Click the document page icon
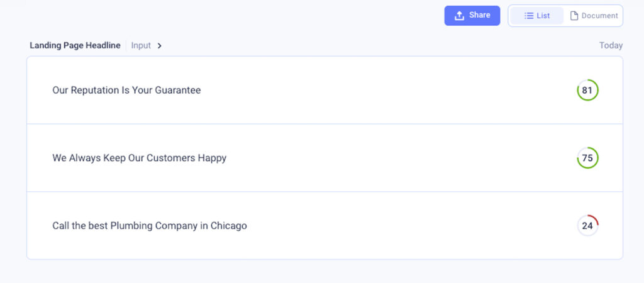Image resolution: width=644 pixels, height=283 pixels. click(574, 16)
